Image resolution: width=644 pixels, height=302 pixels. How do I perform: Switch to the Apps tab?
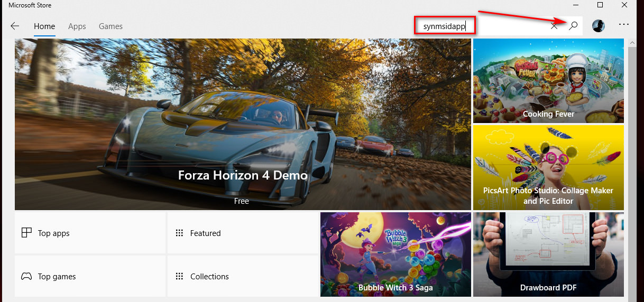click(77, 26)
